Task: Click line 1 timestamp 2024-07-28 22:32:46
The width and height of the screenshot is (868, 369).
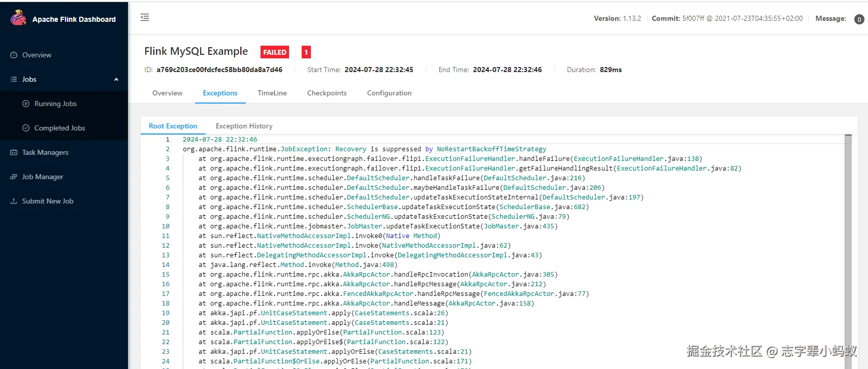Action: point(220,139)
